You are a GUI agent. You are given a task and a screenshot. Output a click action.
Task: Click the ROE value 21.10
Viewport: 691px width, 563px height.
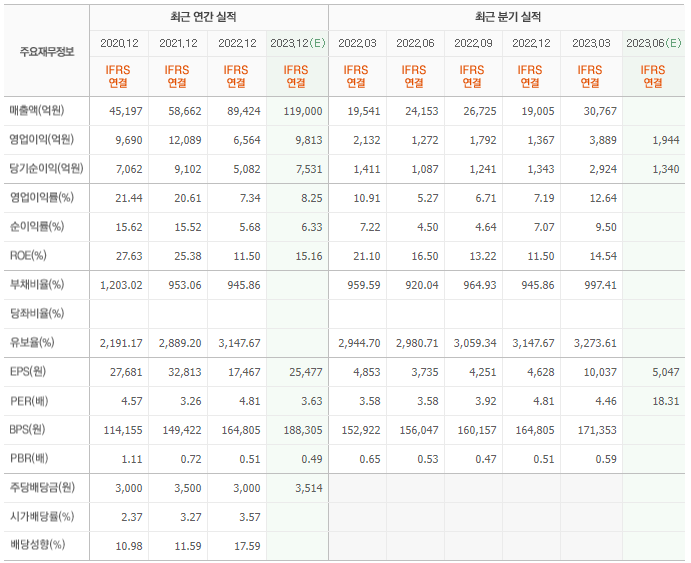pyautogui.click(x=367, y=256)
